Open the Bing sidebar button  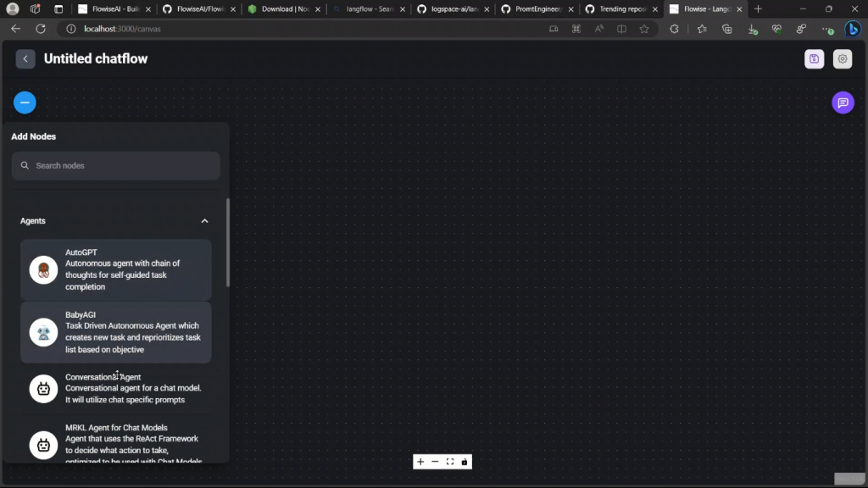(853, 29)
